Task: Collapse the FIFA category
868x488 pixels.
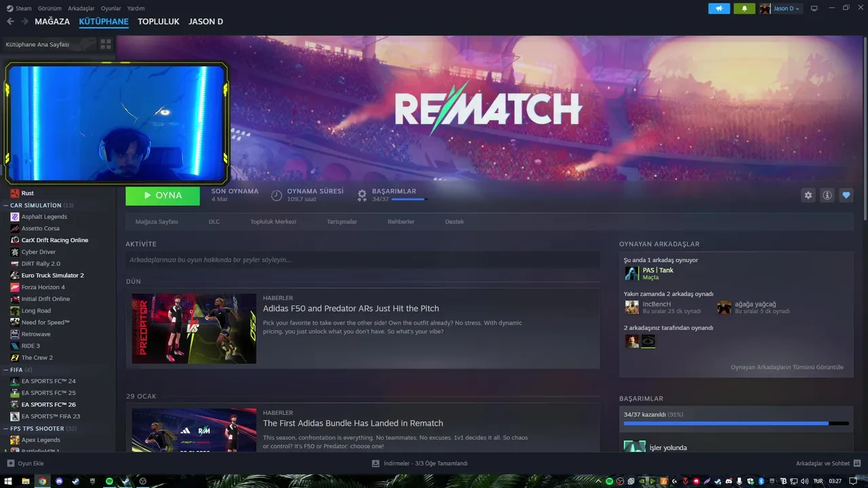Action: (6, 369)
